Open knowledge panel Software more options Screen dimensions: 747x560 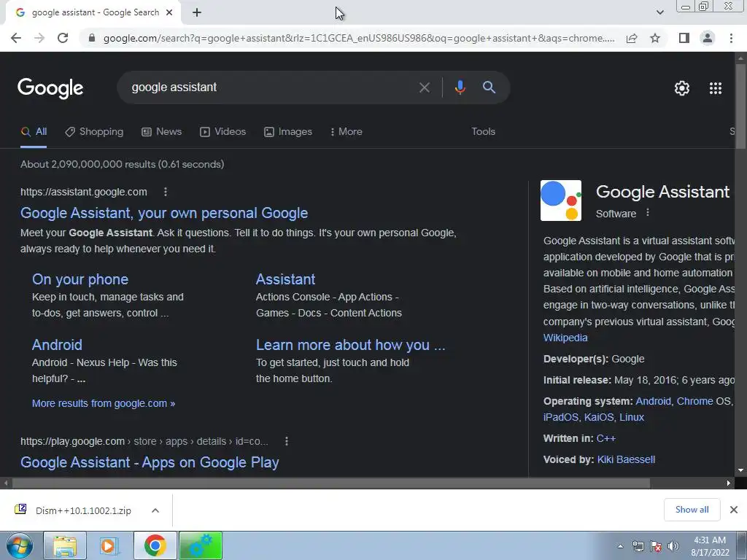point(648,213)
